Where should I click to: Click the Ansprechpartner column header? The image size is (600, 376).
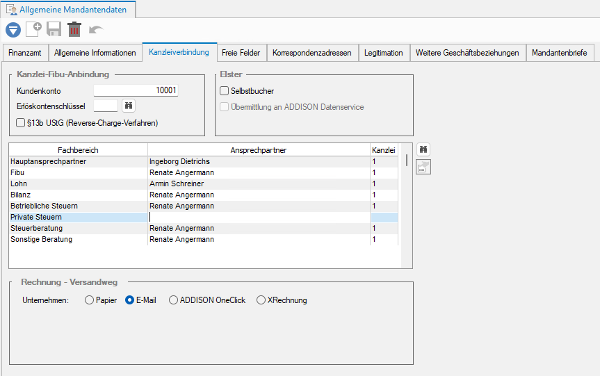coord(259,150)
